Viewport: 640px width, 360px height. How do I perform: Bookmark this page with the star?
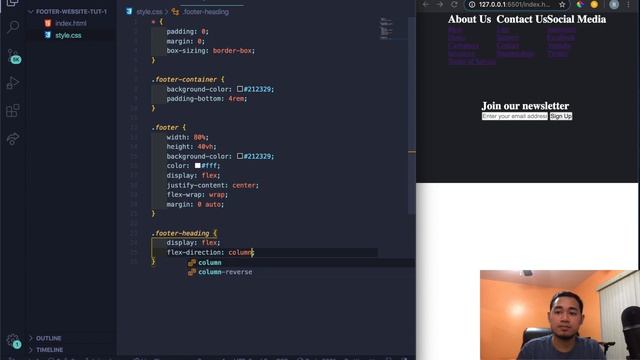point(562,4)
